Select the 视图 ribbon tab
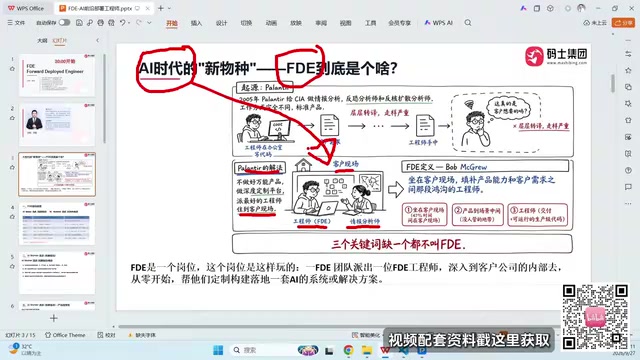 [x=346, y=23]
